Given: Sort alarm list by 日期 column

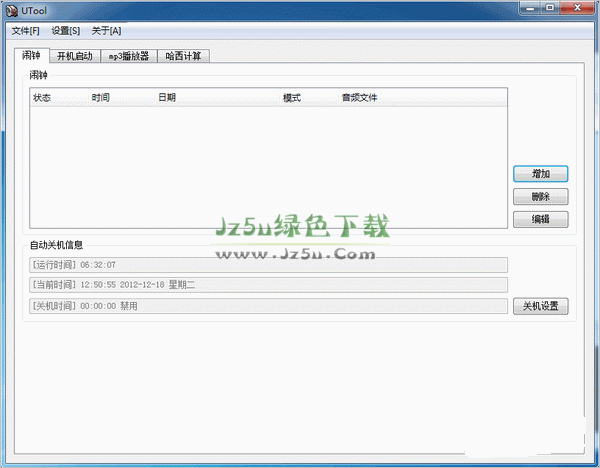Looking at the screenshot, I should (217, 98).
